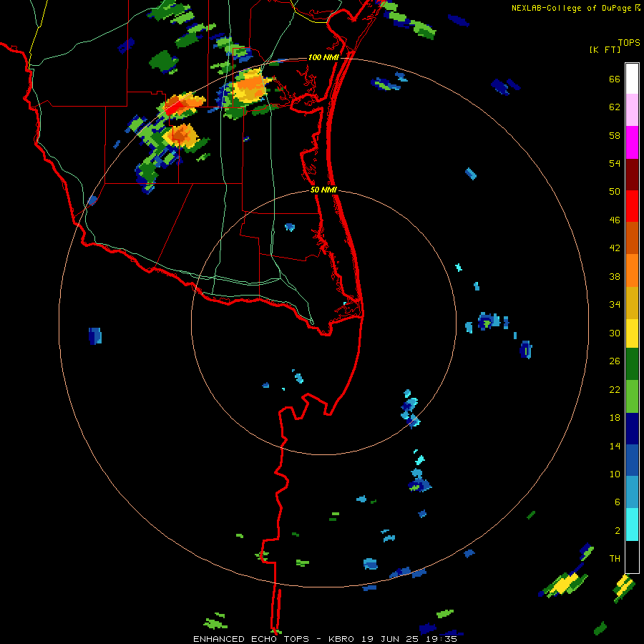
Task: Click the yellow 30-34 kft color band
Action: [x=632, y=333]
